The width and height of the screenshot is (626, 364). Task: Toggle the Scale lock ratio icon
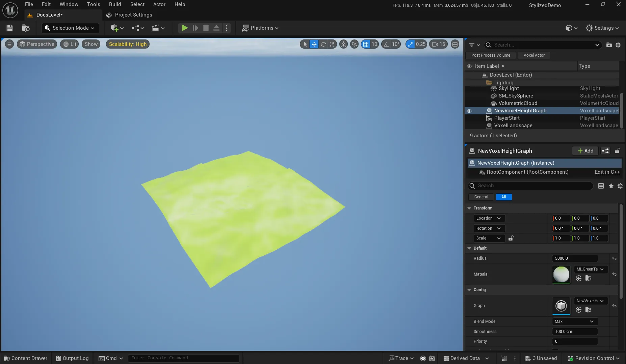click(511, 238)
